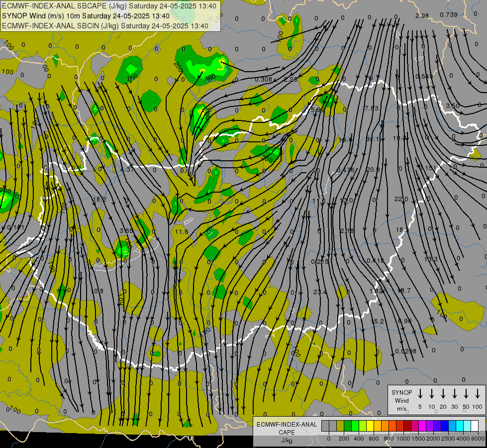Click the map value 2.98

pos(422,15)
